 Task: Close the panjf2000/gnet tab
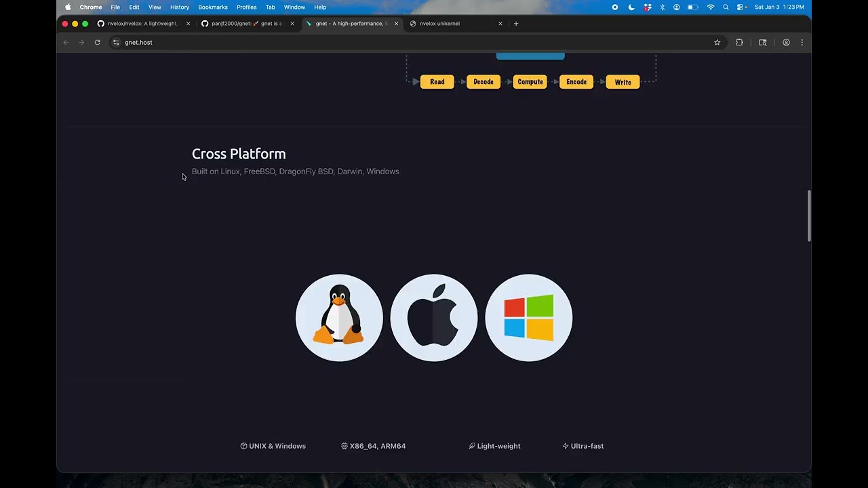tap(292, 24)
